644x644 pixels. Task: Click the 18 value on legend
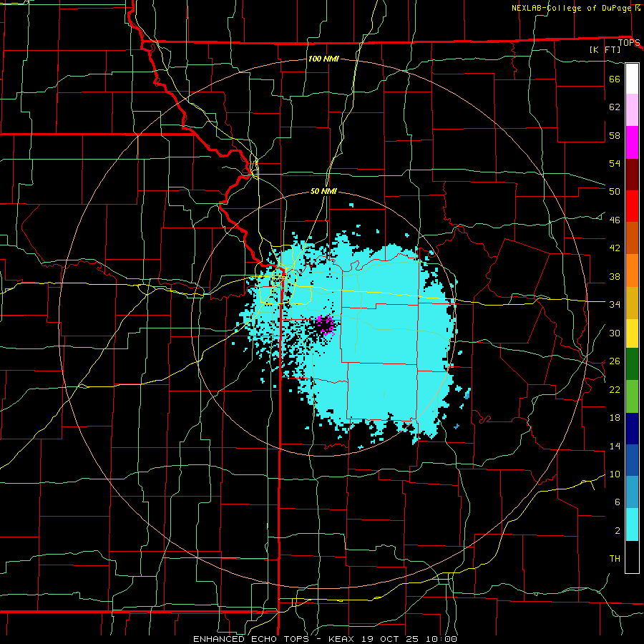pos(615,418)
